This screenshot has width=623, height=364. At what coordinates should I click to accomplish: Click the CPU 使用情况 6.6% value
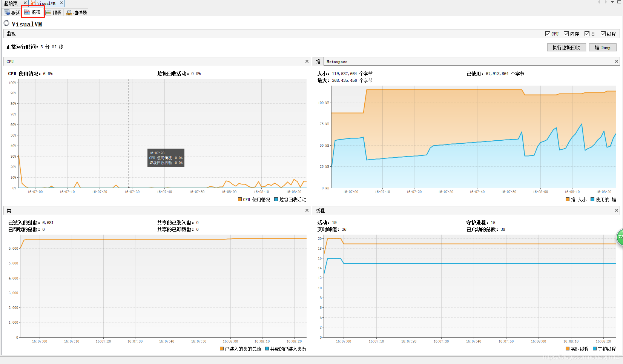(x=48, y=74)
